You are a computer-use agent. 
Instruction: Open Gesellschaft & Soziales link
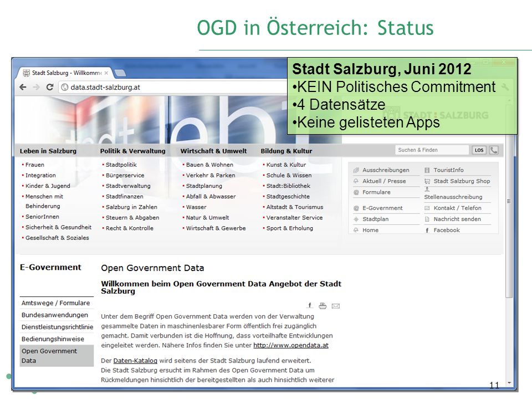(x=57, y=238)
